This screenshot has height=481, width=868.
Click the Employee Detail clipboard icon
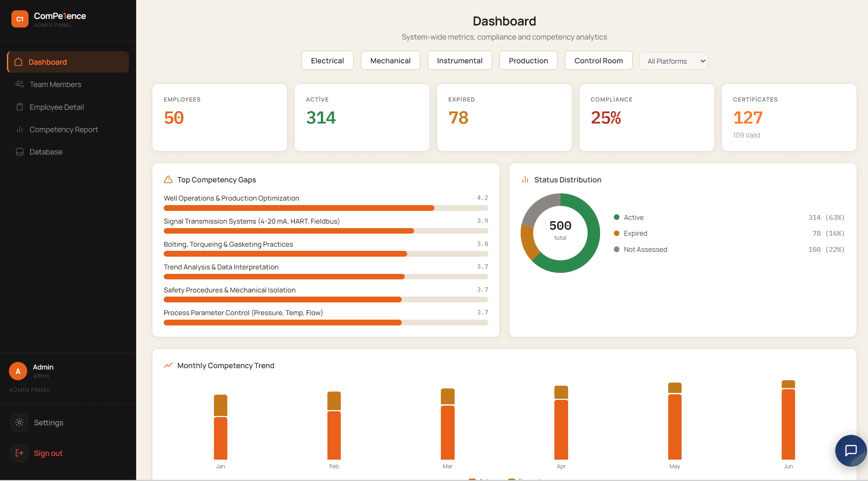20,107
